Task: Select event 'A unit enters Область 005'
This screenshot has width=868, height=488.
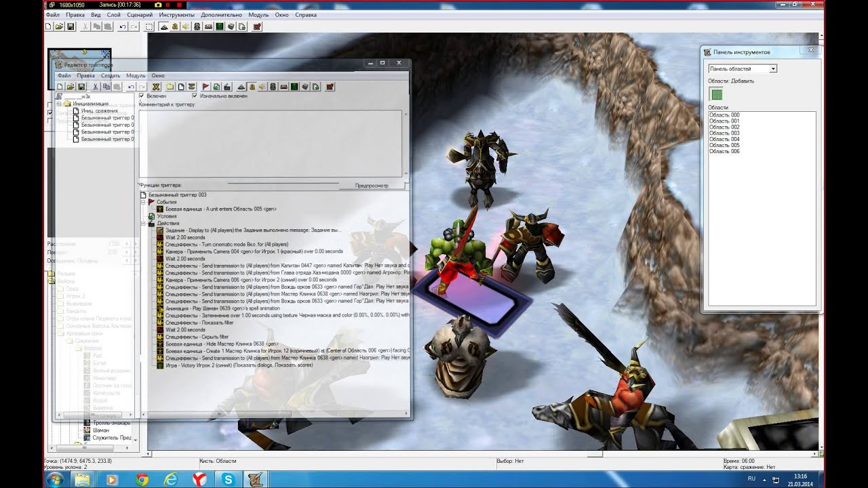Action: tap(220, 209)
